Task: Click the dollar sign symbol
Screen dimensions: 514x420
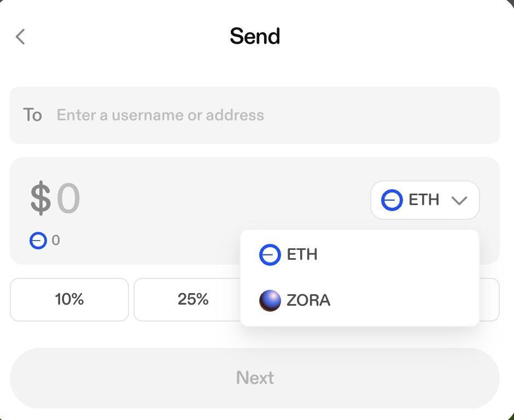Action: (x=40, y=199)
